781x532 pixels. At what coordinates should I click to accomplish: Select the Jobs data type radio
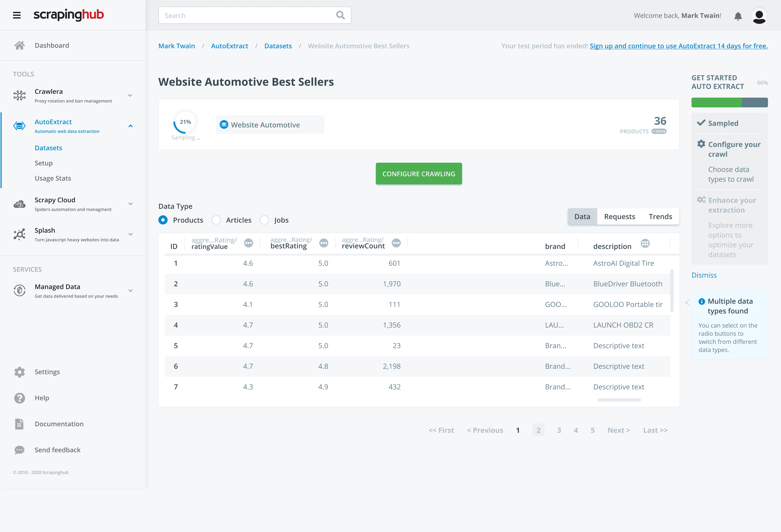pyautogui.click(x=264, y=220)
